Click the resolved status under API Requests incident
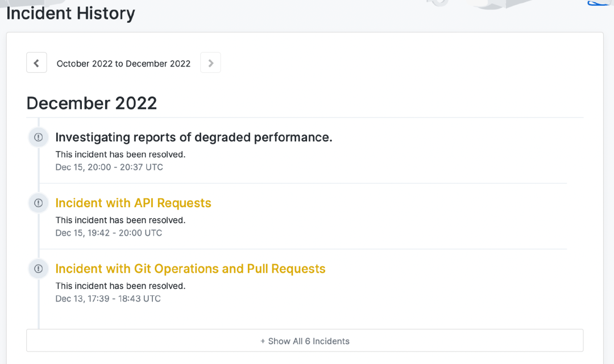The width and height of the screenshot is (614, 364). click(120, 220)
